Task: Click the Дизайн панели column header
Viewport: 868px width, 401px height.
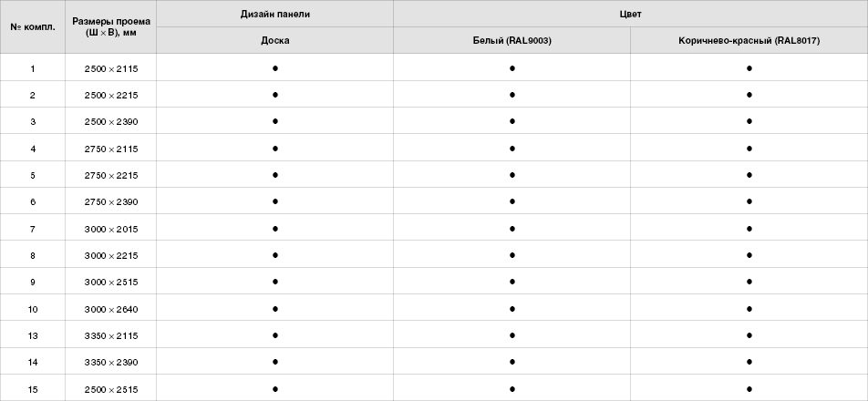Action: click(274, 14)
